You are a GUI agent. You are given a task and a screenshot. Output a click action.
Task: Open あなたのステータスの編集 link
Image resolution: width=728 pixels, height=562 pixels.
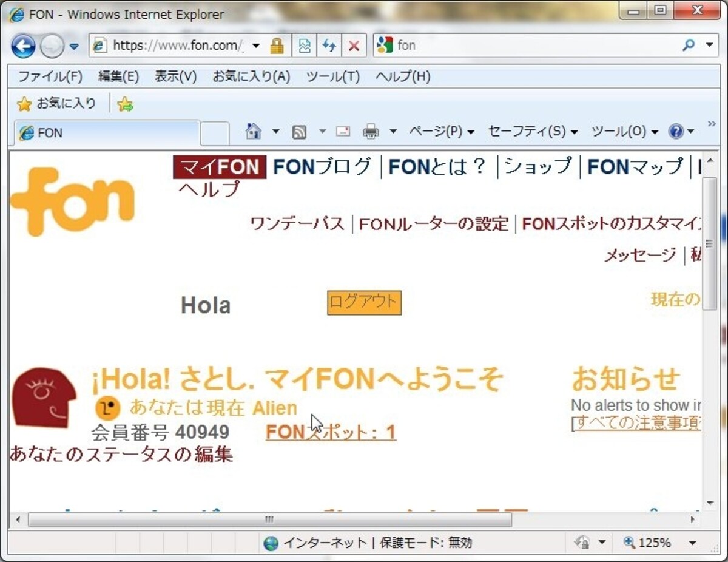(121, 454)
